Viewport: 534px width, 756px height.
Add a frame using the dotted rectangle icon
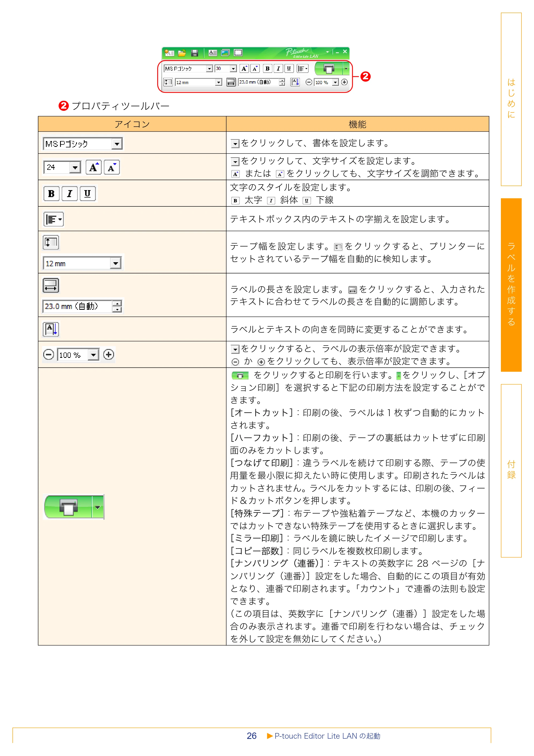(238, 53)
